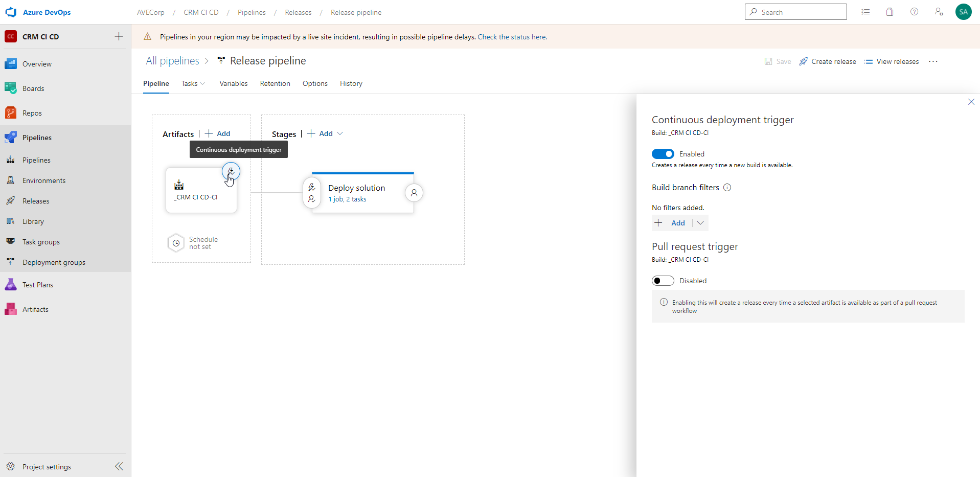Select Test Plans in the sidebar
980x477 pixels.
(38, 284)
